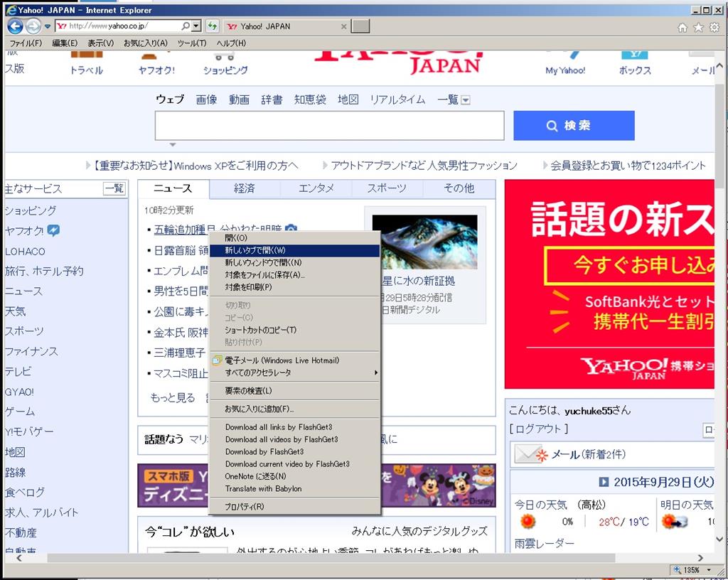
Task: Click the sun weather icon for today
Action: [528, 522]
